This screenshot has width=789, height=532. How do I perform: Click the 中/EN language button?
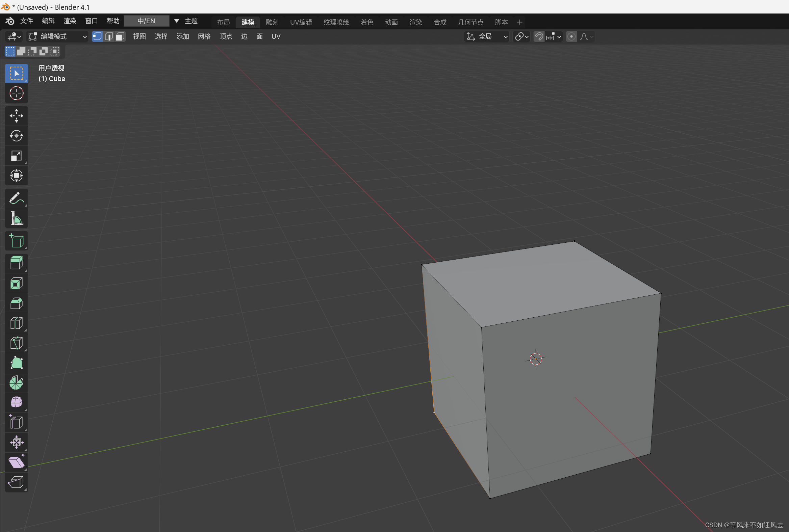146,21
